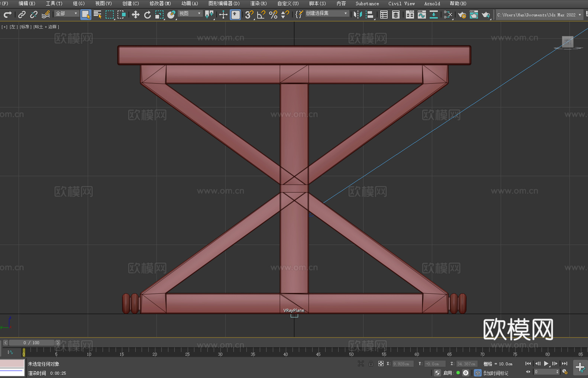Screen dimensions: 588x378
Task: Click Edit Named Selection Sets icon
Action: [299, 14]
